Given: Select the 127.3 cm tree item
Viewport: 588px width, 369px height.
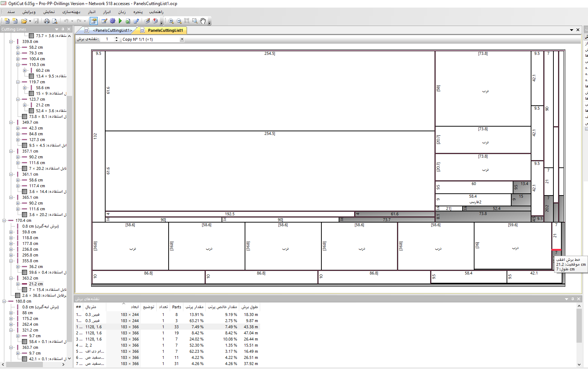Looking at the screenshot, I should click(37, 140).
